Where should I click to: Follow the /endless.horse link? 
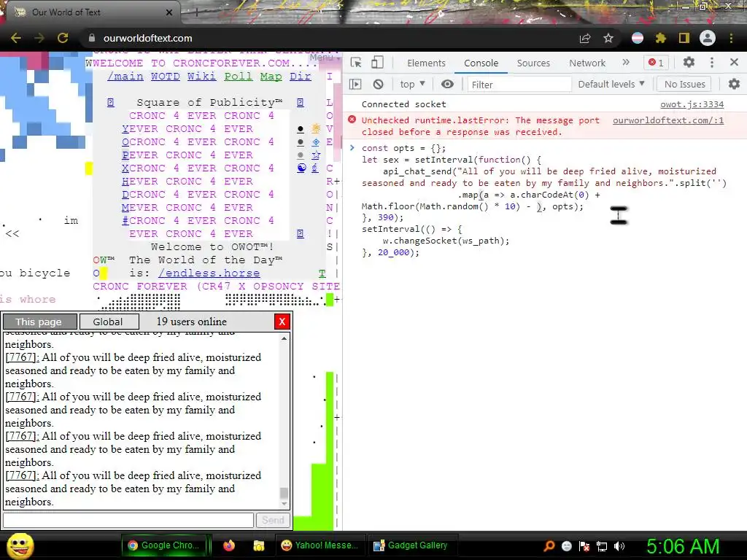[x=209, y=273]
